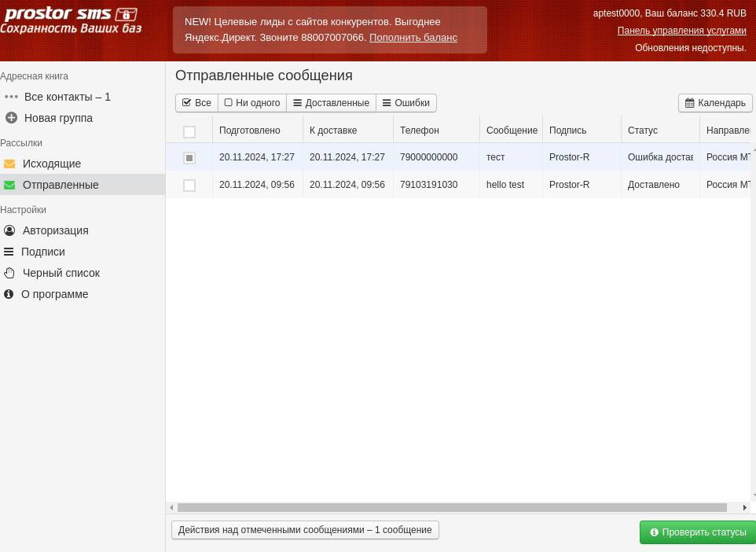Open О программе page

point(54,294)
